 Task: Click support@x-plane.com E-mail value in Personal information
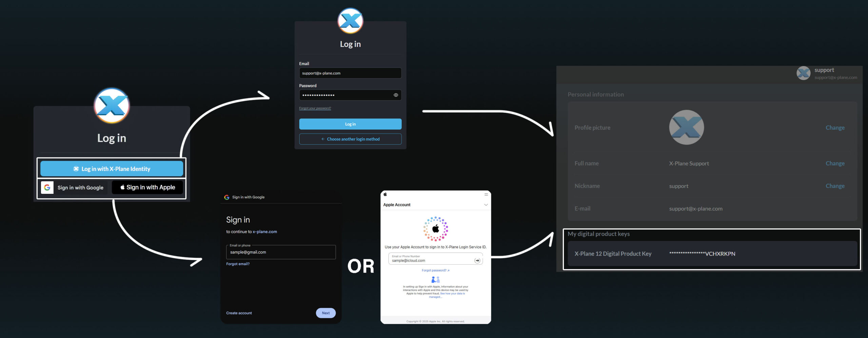coord(696,209)
